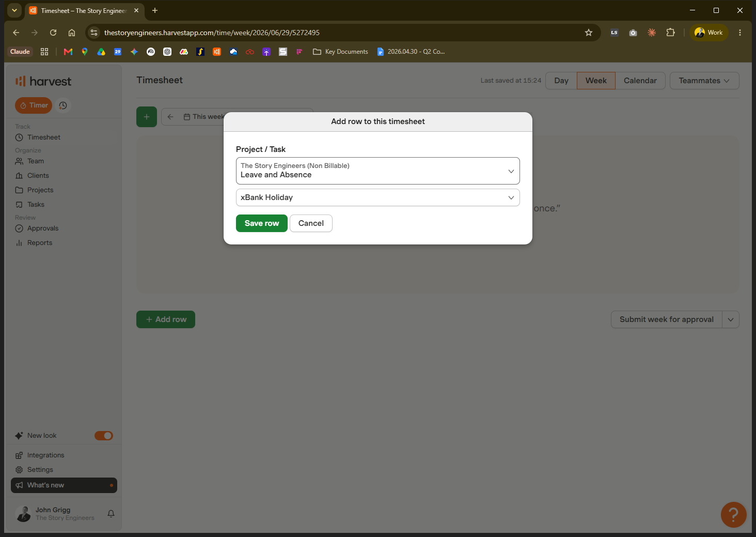Open the Extensions puzzle icon
This screenshot has height=537, width=756.
[x=670, y=33]
